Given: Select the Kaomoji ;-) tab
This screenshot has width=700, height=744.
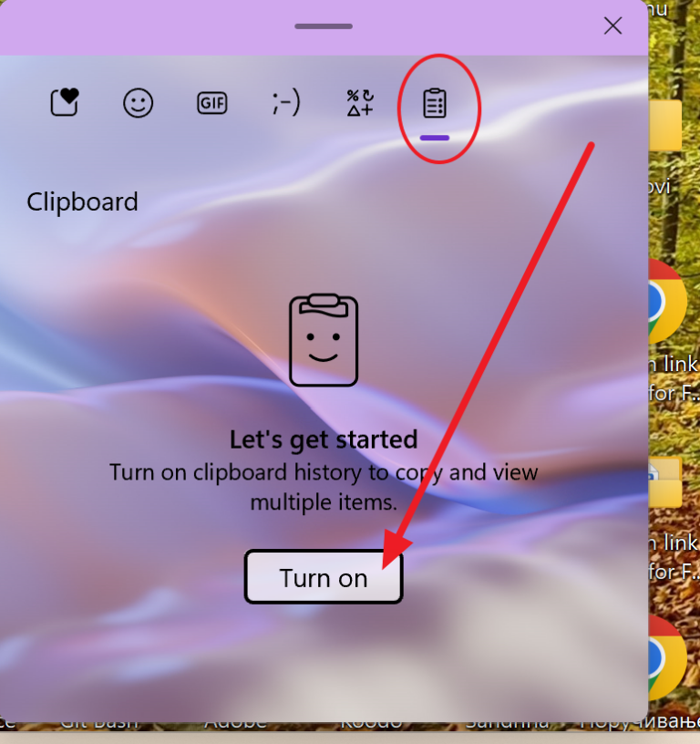Looking at the screenshot, I should pos(286,102).
